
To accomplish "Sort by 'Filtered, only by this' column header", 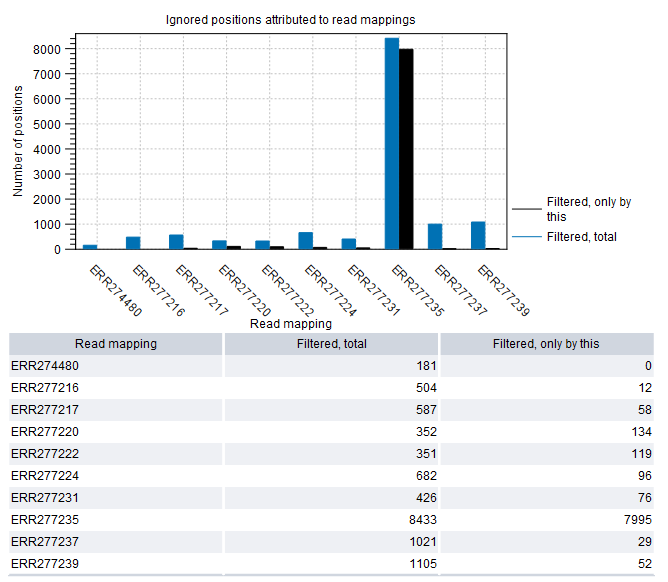I will click(546, 344).
